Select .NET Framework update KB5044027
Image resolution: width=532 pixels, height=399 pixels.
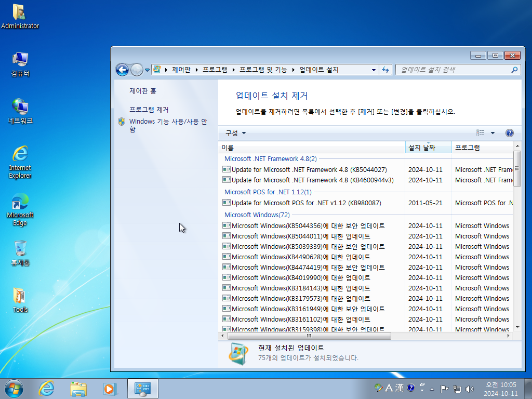[x=309, y=170]
